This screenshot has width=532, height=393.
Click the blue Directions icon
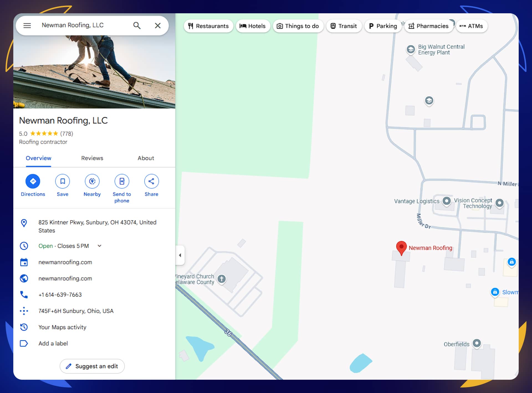(x=33, y=181)
